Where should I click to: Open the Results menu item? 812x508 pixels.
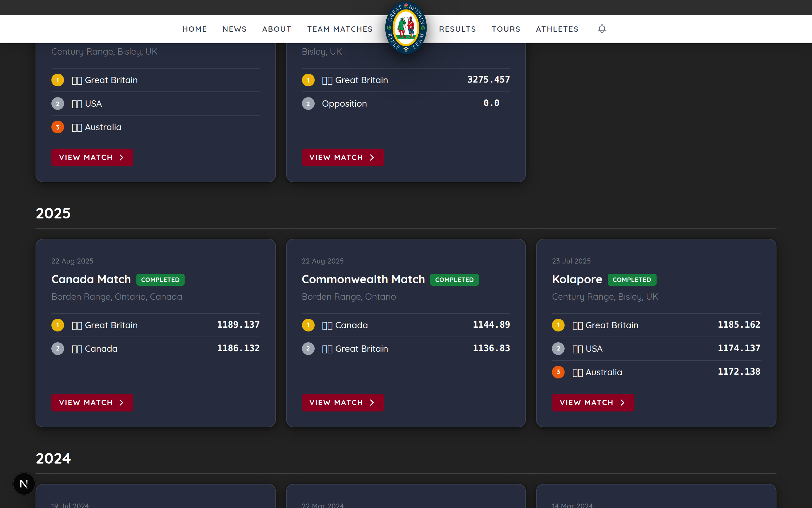tap(458, 29)
